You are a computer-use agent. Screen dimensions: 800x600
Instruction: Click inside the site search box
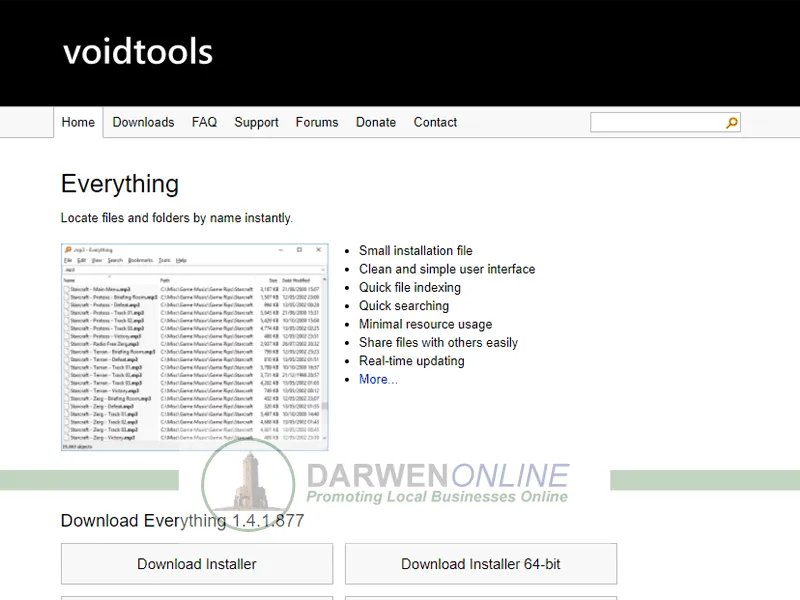click(655, 122)
